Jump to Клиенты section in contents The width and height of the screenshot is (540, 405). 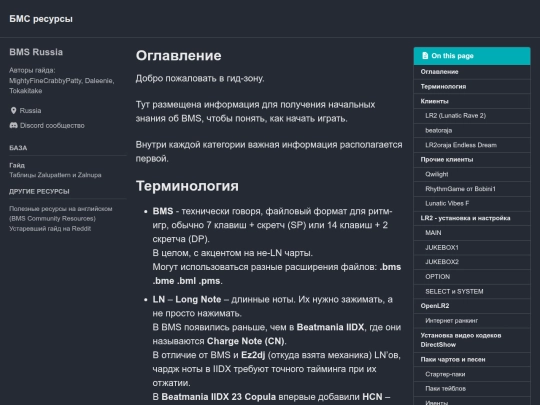[x=472, y=101]
